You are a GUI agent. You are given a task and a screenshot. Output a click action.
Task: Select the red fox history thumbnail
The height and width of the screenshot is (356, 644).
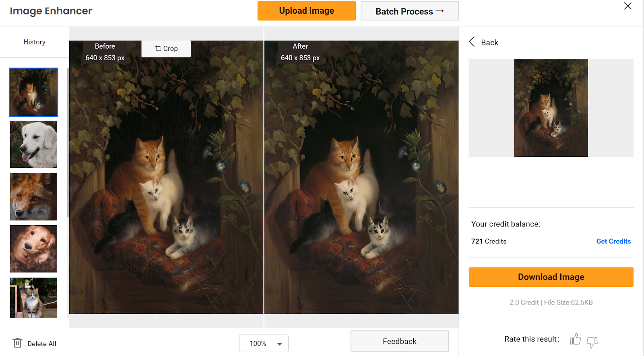pos(33,197)
